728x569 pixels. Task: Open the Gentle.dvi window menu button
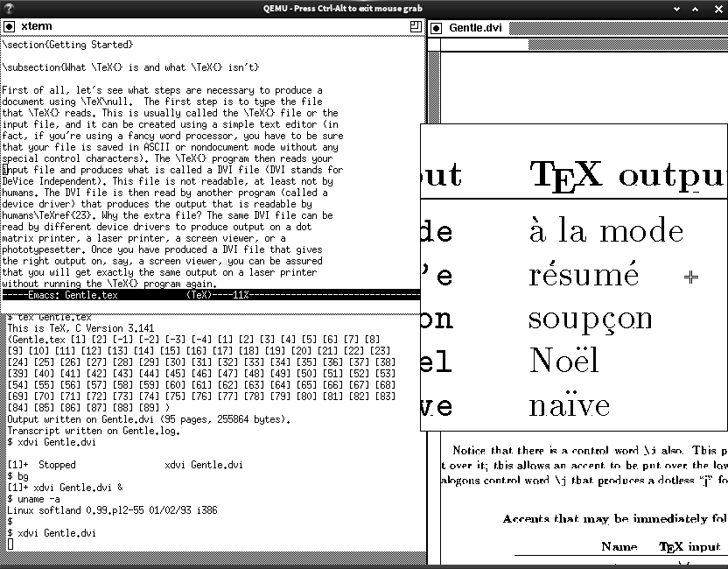click(436, 28)
